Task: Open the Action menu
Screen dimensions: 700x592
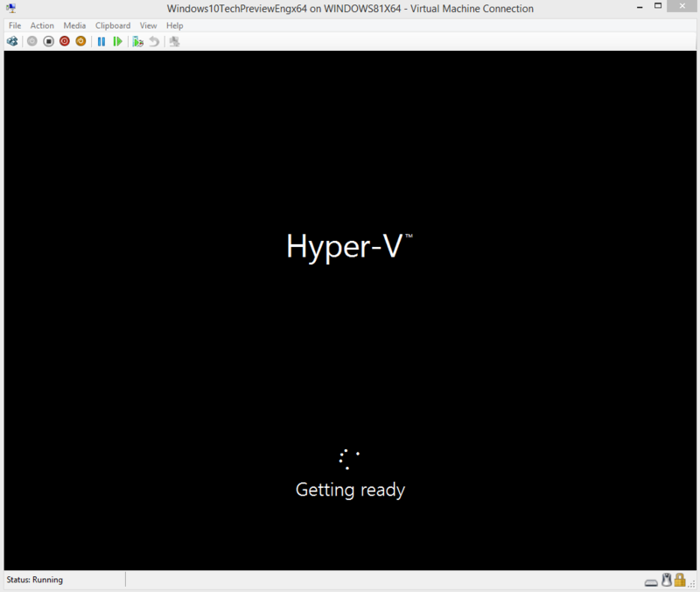Action: [42, 25]
